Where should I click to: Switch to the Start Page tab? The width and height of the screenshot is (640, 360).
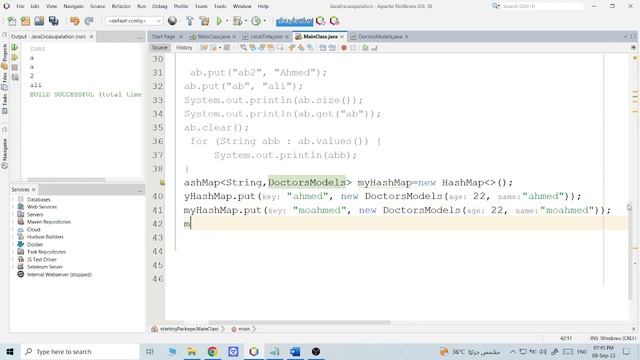pyautogui.click(x=163, y=36)
